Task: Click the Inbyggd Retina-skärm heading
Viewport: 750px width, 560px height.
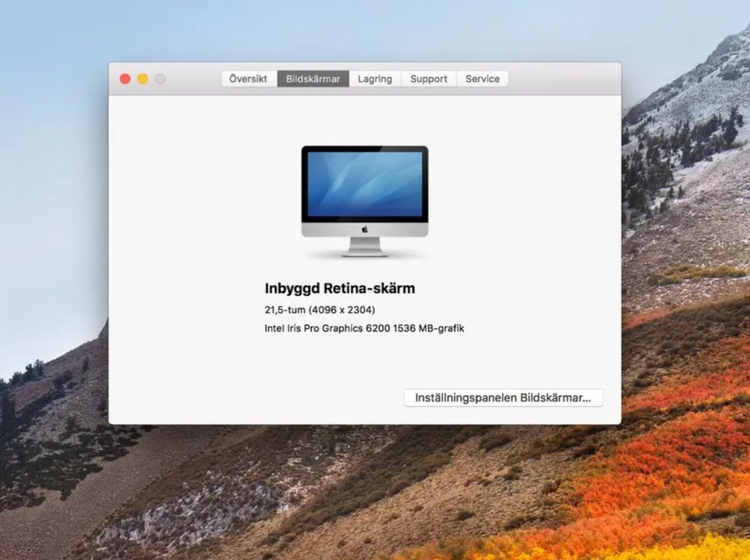Action: 340,288
